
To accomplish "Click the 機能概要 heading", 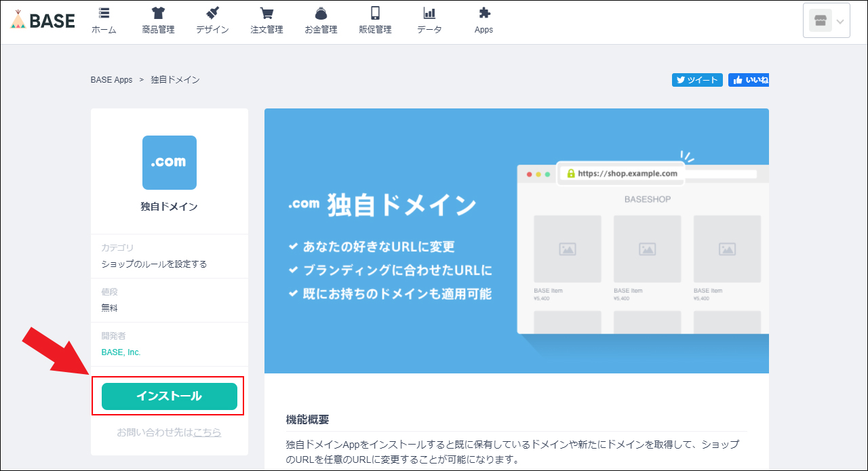I will (x=307, y=419).
